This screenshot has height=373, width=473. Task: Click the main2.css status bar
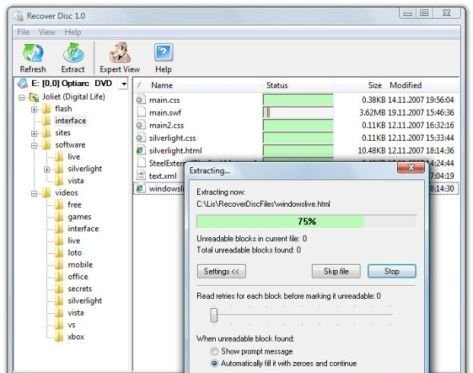point(298,125)
